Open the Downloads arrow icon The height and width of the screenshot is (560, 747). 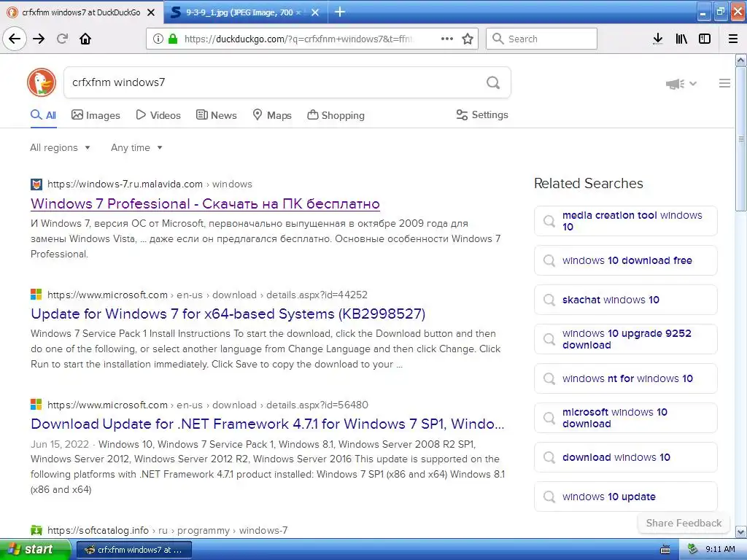657,39
